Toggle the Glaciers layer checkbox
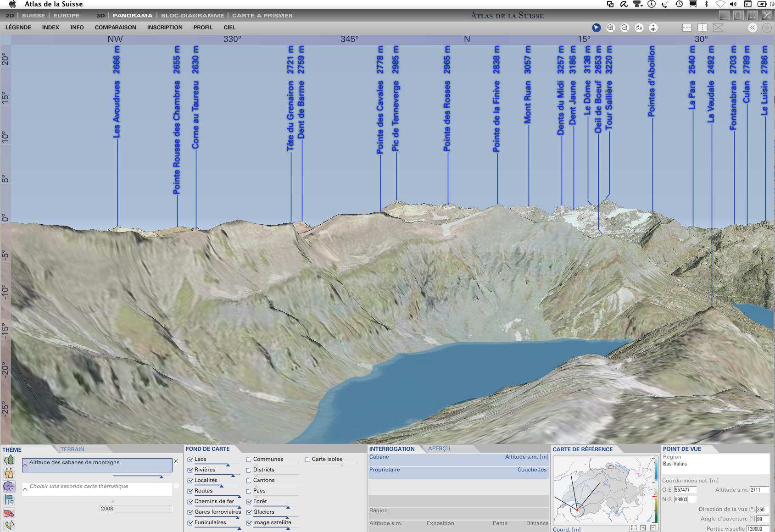The image size is (775, 532). (x=249, y=512)
